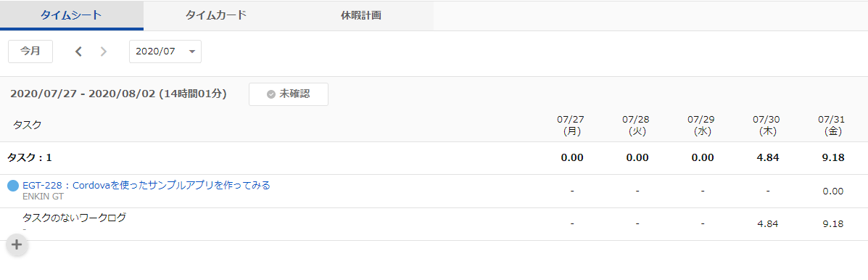Open the タイムカード tab

click(x=216, y=15)
